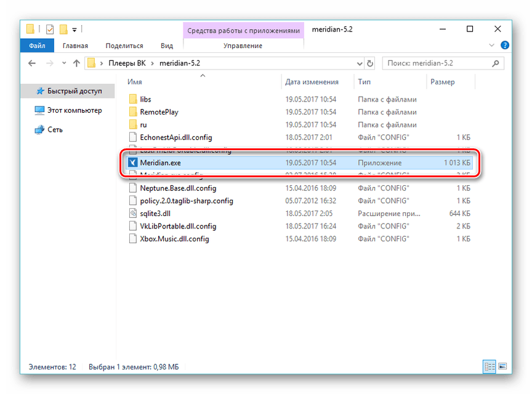
Task: Click the libs folder icon
Action: [133, 99]
